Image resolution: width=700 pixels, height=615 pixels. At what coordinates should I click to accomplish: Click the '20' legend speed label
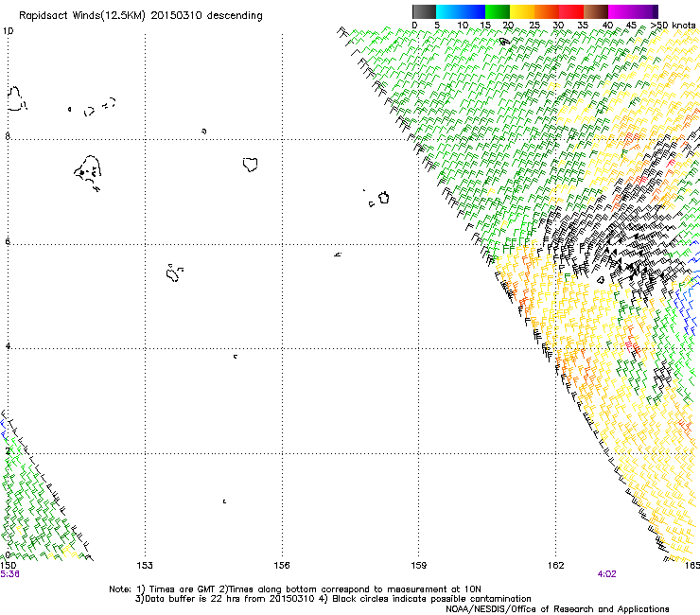[x=508, y=26]
